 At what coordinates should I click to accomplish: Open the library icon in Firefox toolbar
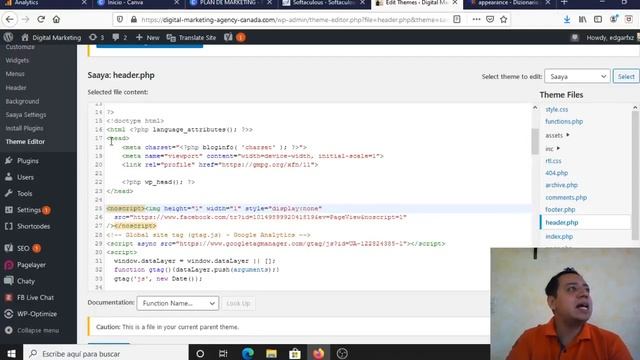[582, 19]
